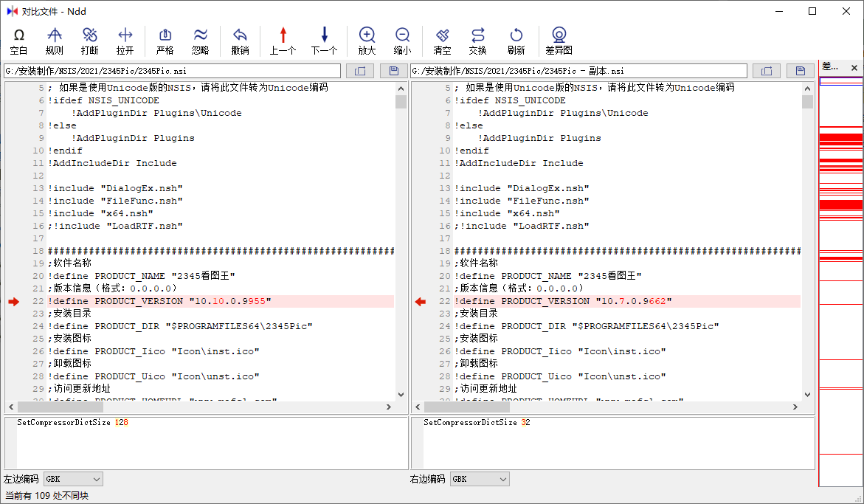Zoom in with the 放大 icon
864x504 pixels.
point(367,41)
